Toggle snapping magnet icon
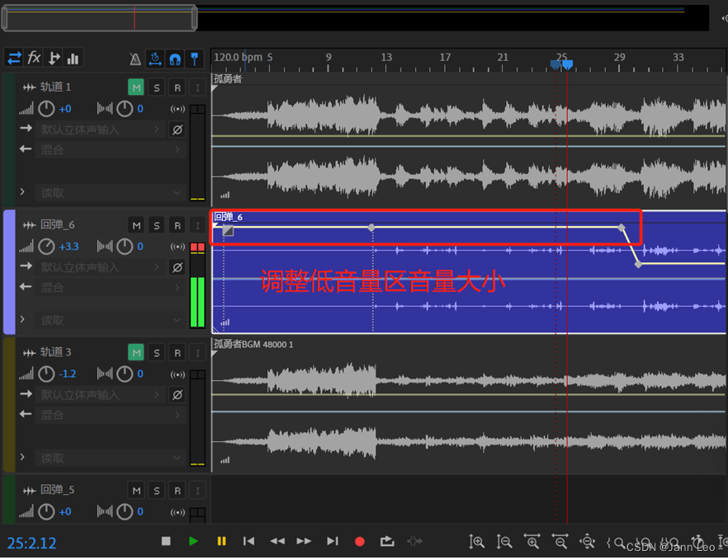 [x=175, y=59]
